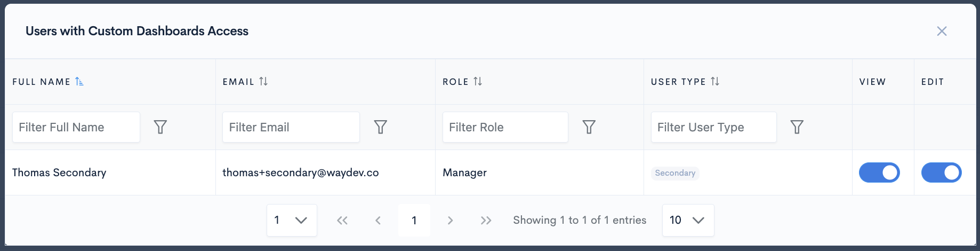Close the Custom Dashboards Access dialog
980x251 pixels.
tap(942, 31)
